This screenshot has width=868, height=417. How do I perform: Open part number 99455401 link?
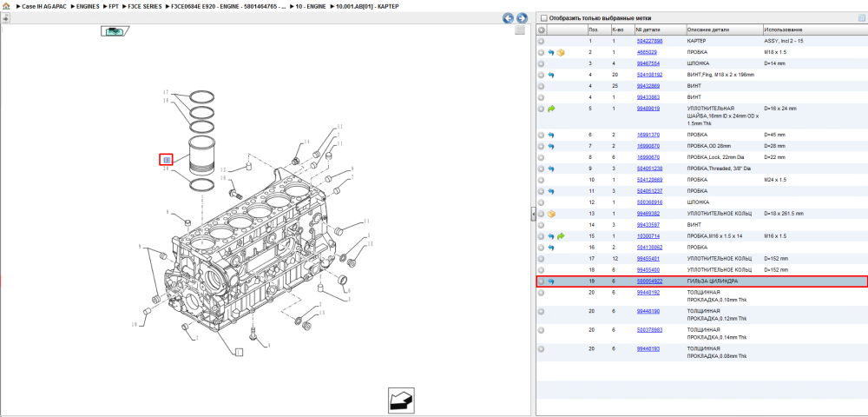[648, 259]
